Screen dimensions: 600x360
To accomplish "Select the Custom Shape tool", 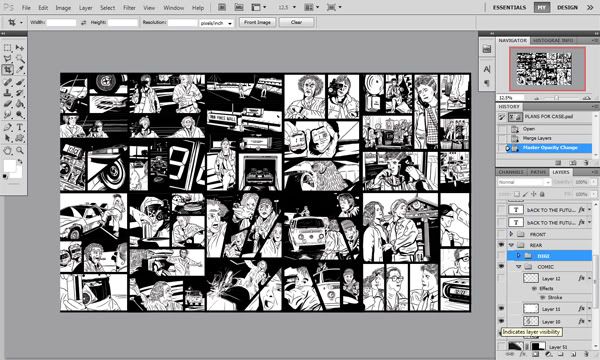I will coord(20,138).
